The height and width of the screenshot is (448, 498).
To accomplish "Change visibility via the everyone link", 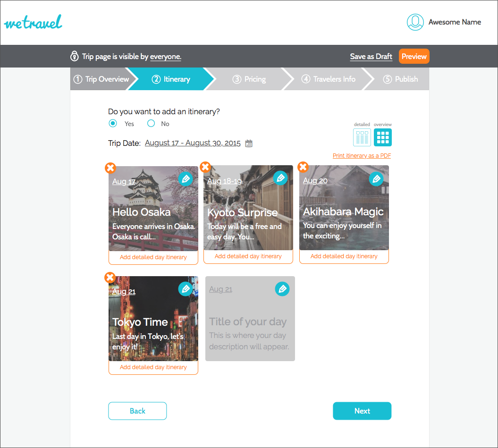I will tap(165, 57).
